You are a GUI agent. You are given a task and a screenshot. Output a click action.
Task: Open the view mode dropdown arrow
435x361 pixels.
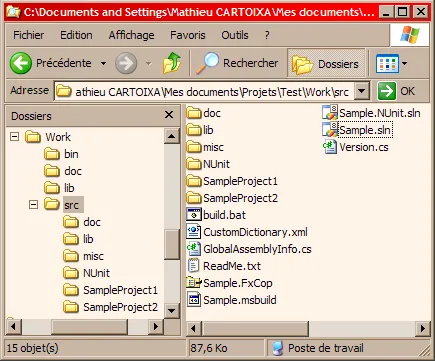404,63
